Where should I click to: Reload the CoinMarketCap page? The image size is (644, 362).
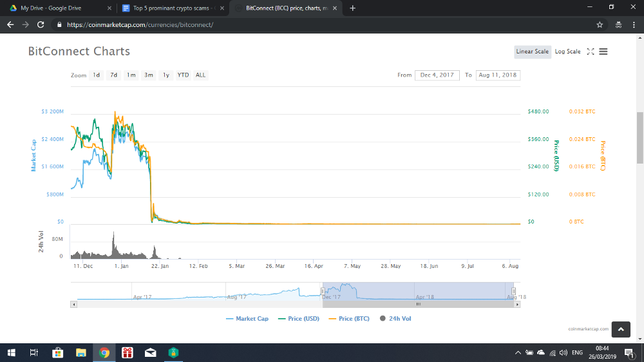(x=40, y=24)
